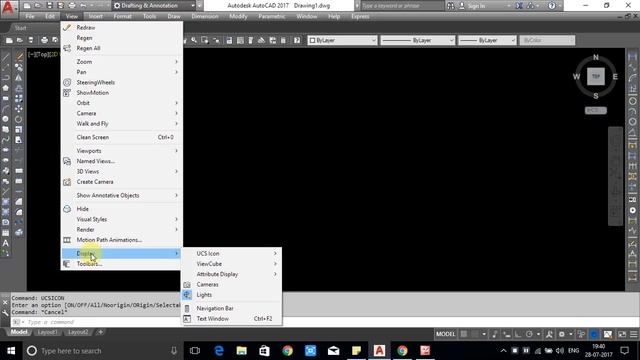Choose Clean Screen from the View menu

(x=122, y=137)
